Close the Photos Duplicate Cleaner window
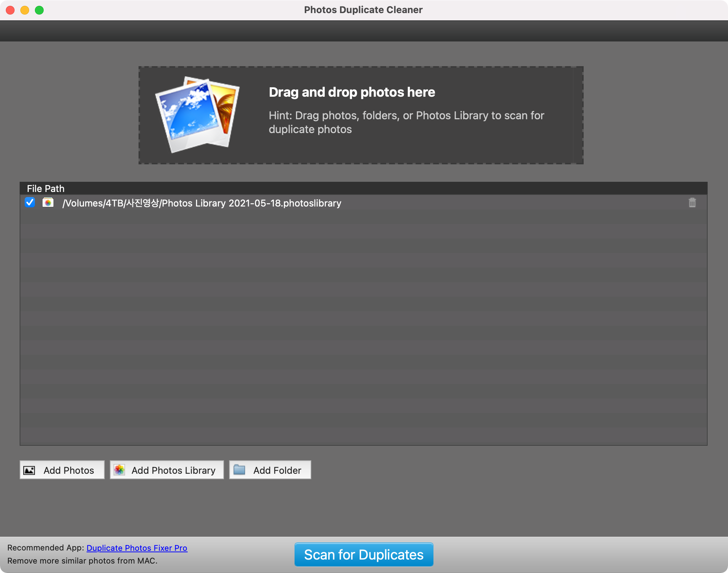Viewport: 728px width, 573px height. click(10, 10)
